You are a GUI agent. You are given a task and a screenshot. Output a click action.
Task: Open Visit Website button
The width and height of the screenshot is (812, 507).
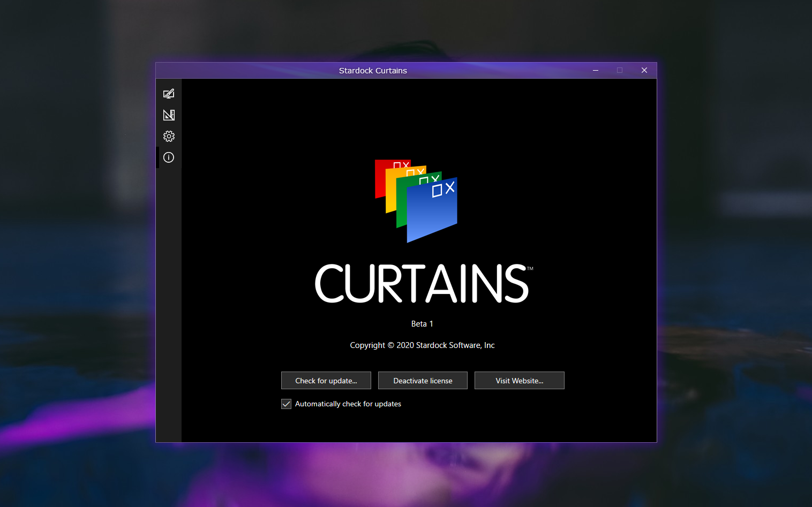pyautogui.click(x=520, y=381)
